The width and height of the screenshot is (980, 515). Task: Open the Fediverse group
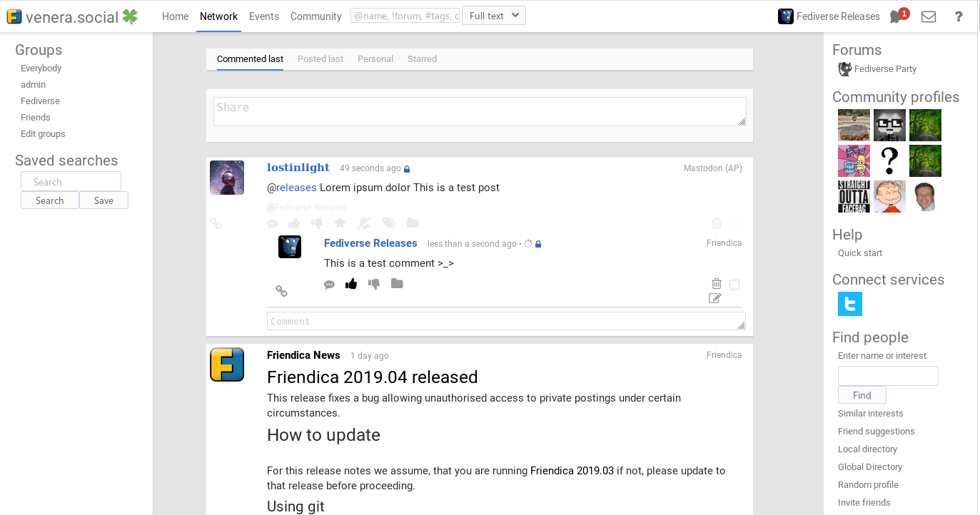[x=40, y=101]
